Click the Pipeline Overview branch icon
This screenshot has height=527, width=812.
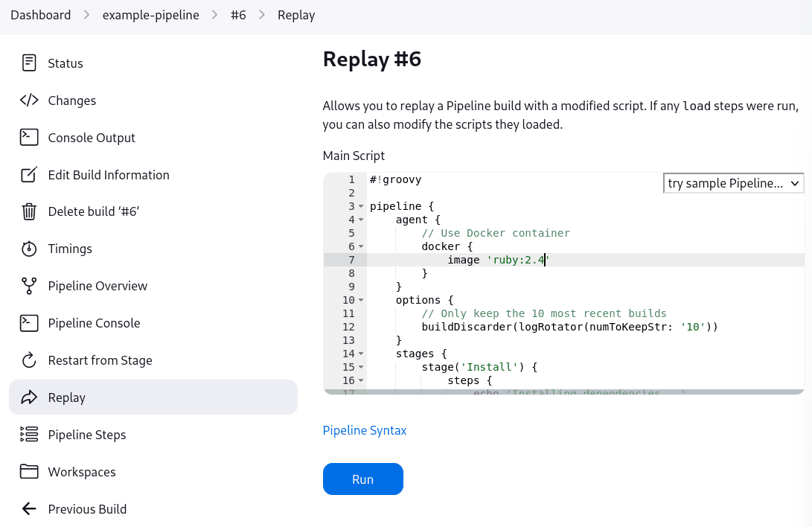28,286
